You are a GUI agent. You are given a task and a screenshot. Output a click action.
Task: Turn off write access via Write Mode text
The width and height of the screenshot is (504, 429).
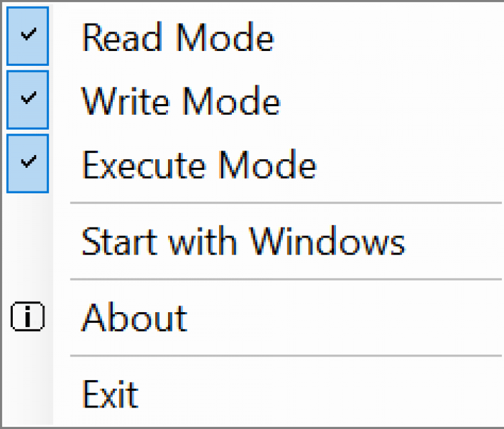[x=180, y=101]
